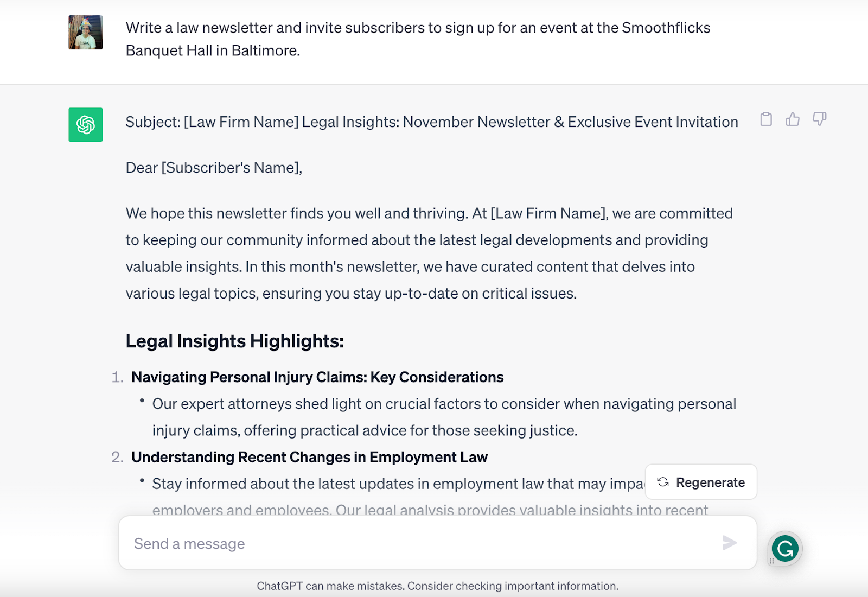Click the Dear Subscriber's Name greeting
This screenshot has width=868, height=597.
pyautogui.click(x=214, y=168)
